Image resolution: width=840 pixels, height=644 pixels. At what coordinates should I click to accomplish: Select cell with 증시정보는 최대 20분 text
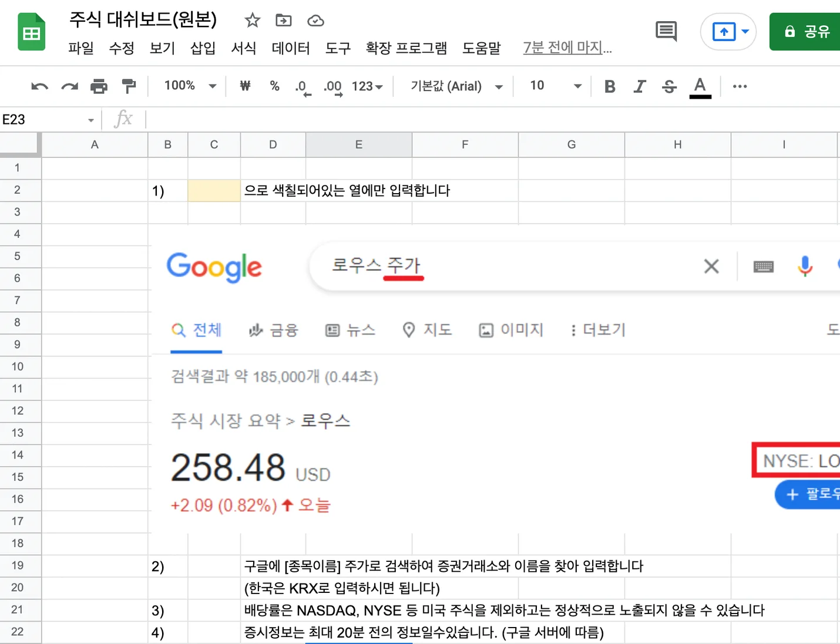coord(424,633)
